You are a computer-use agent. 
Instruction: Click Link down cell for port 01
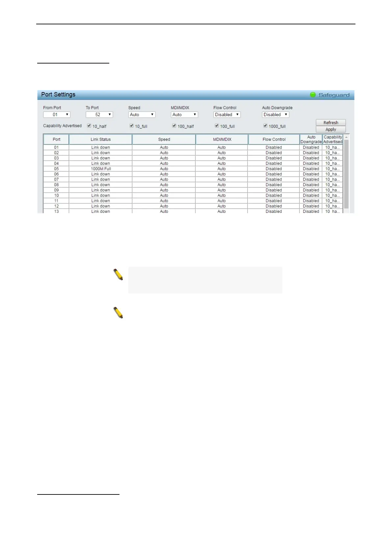pyautogui.click(x=101, y=147)
